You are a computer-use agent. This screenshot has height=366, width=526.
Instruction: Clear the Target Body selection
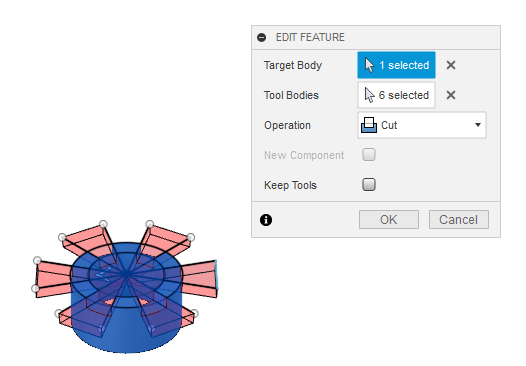(x=451, y=65)
